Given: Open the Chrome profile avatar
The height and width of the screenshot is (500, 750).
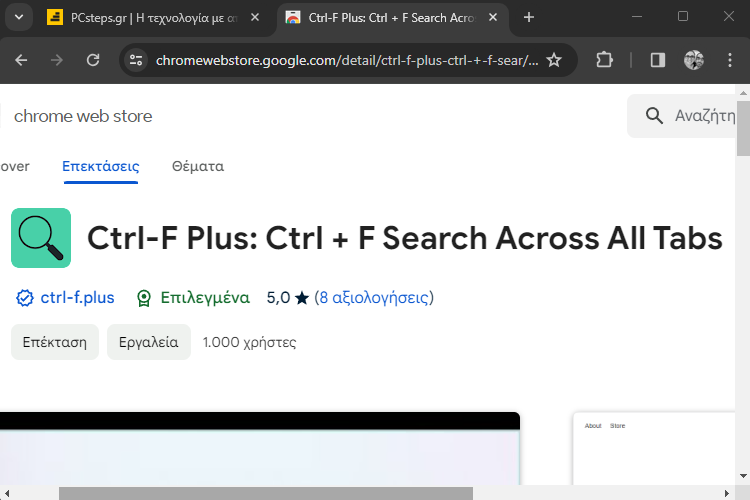Looking at the screenshot, I should (694, 60).
